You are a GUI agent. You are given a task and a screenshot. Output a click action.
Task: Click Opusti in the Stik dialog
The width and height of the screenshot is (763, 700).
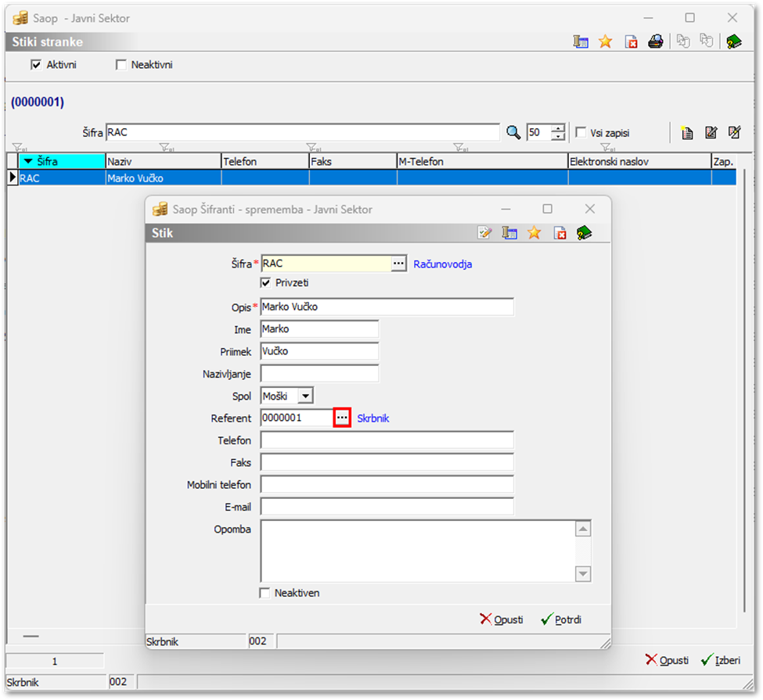click(x=501, y=619)
